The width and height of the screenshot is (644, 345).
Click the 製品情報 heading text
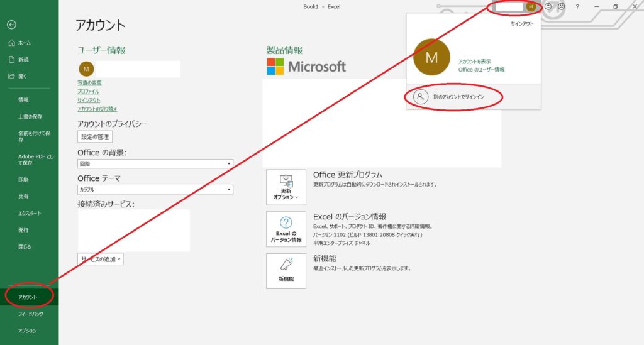285,50
